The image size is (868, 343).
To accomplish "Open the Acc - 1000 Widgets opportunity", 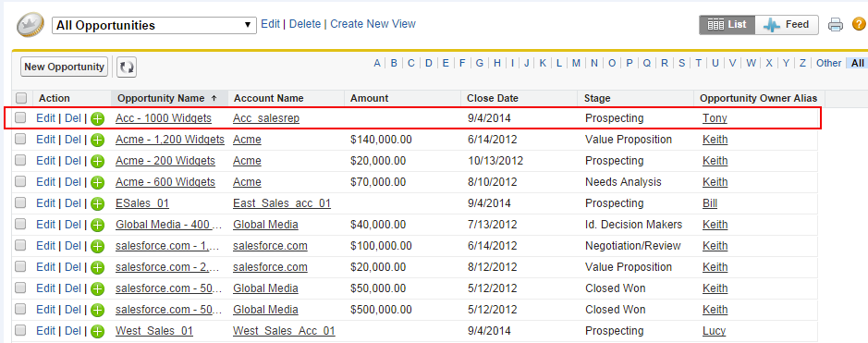I will click(164, 117).
